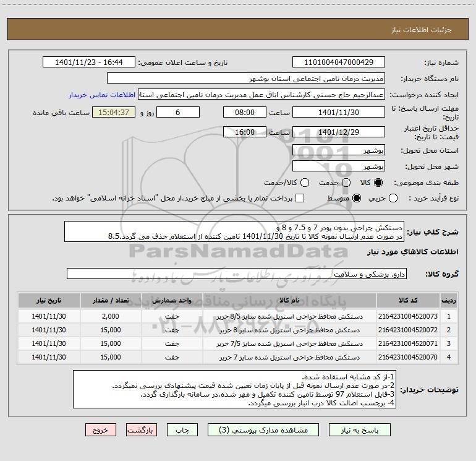Screen dimensions: 476x461
Task: Click the glove item name سایز 7/5
Action: point(289,343)
